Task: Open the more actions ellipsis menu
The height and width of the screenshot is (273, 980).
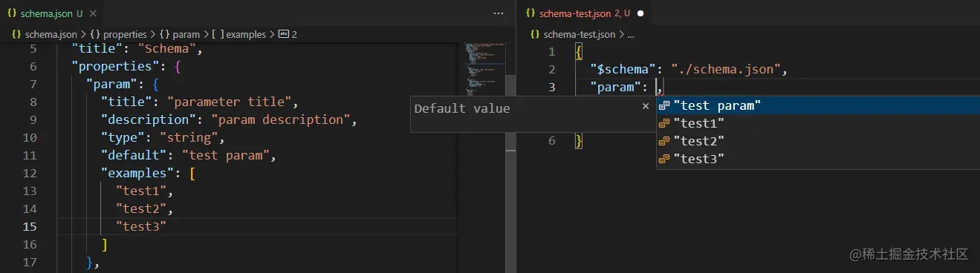Action: (499, 13)
